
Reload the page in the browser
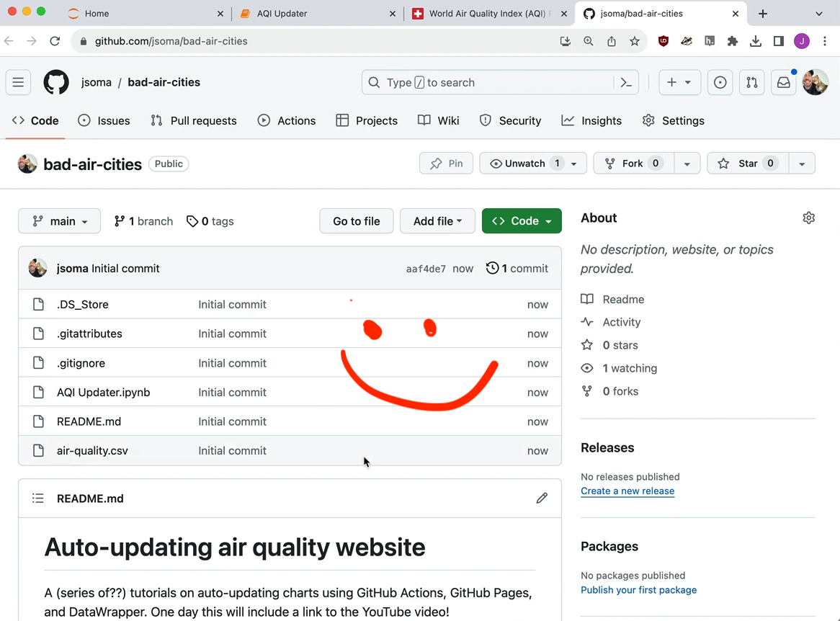[55, 41]
